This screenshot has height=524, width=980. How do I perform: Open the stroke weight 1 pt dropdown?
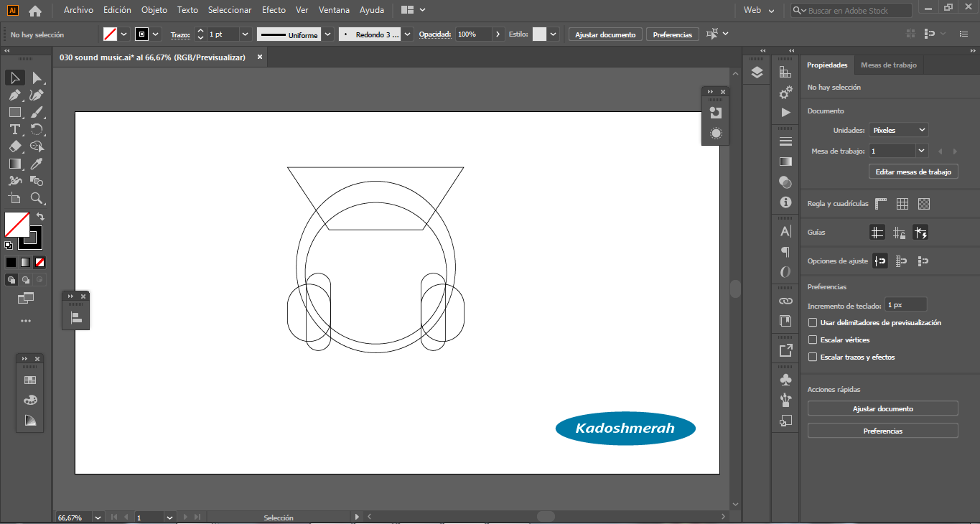pyautogui.click(x=245, y=34)
